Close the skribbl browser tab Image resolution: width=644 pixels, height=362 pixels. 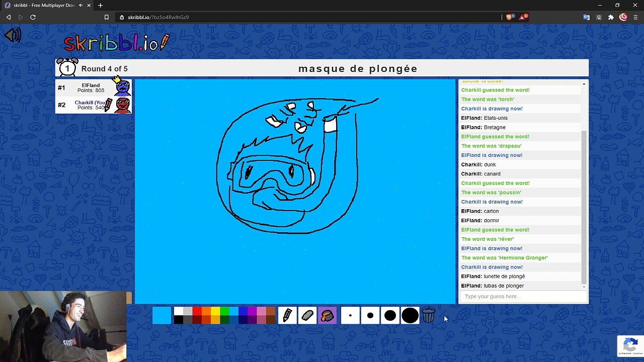(x=89, y=5)
